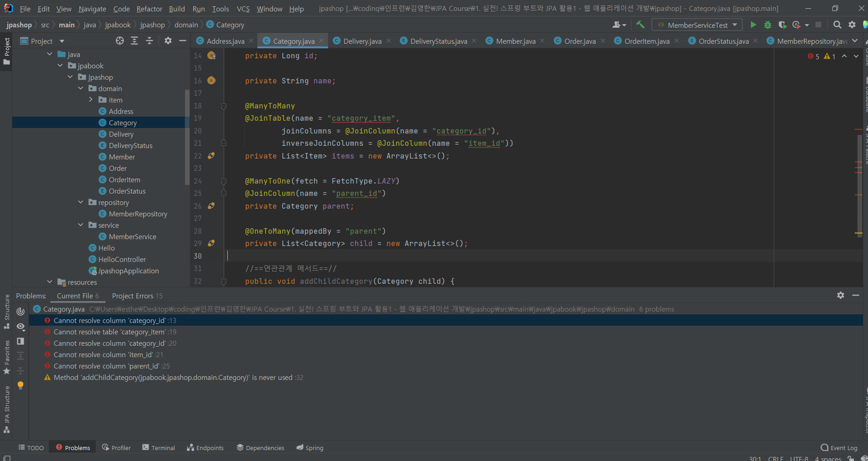868x461 pixels.
Task: Start debugging with the green bug icon
Action: (768, 25)
